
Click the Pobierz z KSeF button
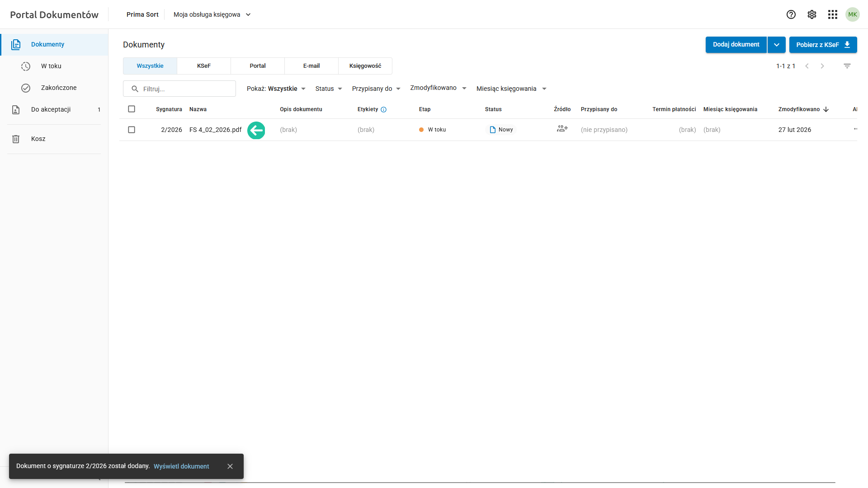822,45
